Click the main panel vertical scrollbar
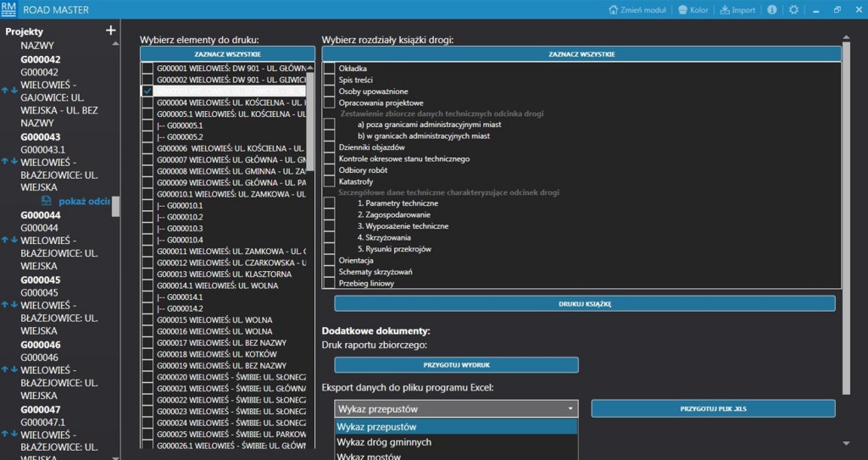This screenshot has width=868, height=460. coord(846,218)
